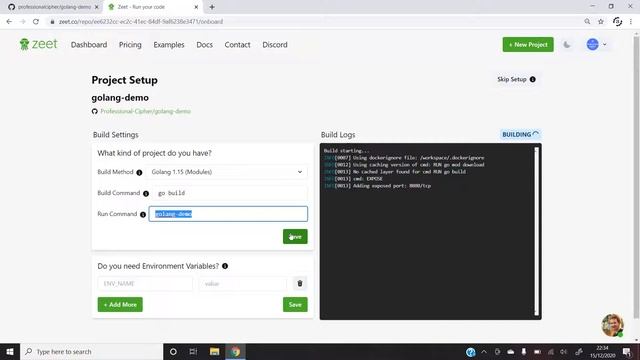Click the ENV_NAME input field
The width and height of the screenshot is (640, 360).
[145, 283]
